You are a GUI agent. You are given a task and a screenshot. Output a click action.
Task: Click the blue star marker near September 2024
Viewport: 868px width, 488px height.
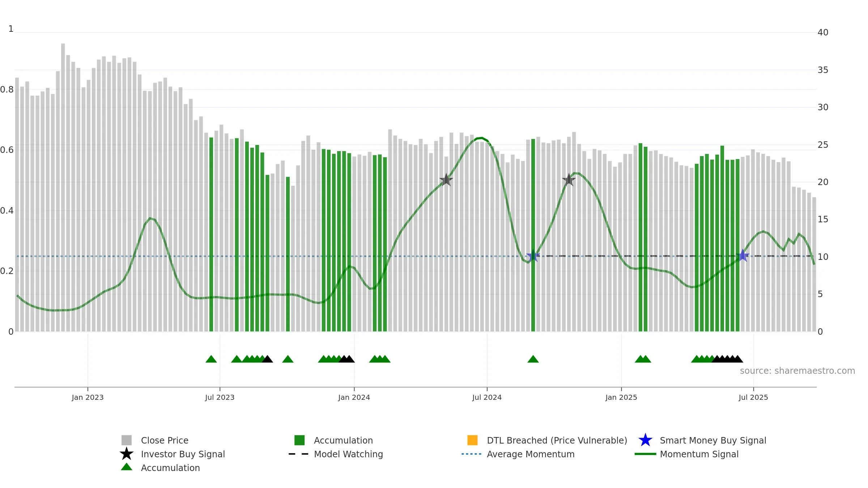point(533,256)
